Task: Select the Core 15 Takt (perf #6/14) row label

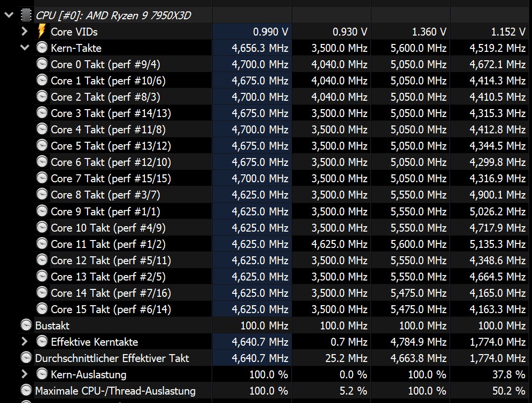Action: [111, 310]
